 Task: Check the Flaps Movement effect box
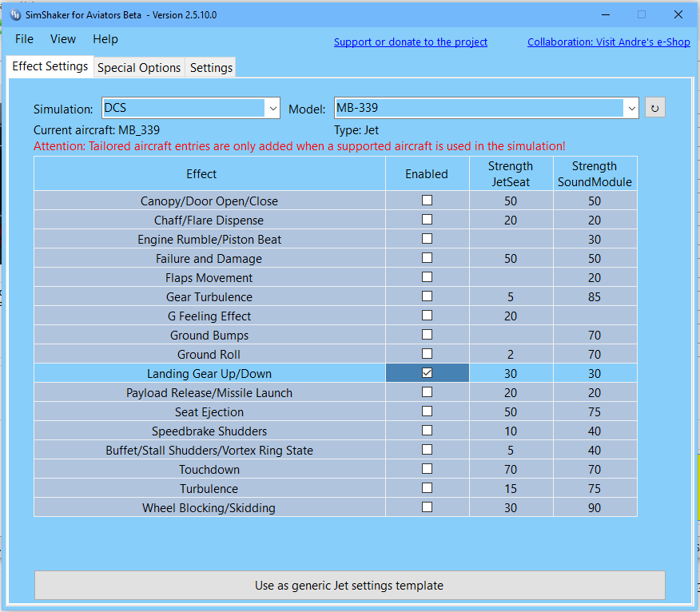[x=427, y=277]
